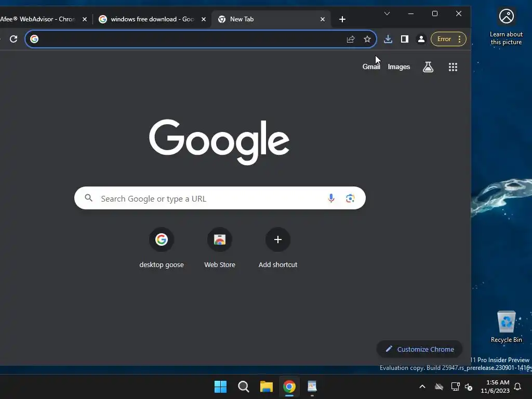The image size is (532, 399).
Task: Open the clock showing 1:56 AM
Action: point(495,387)
